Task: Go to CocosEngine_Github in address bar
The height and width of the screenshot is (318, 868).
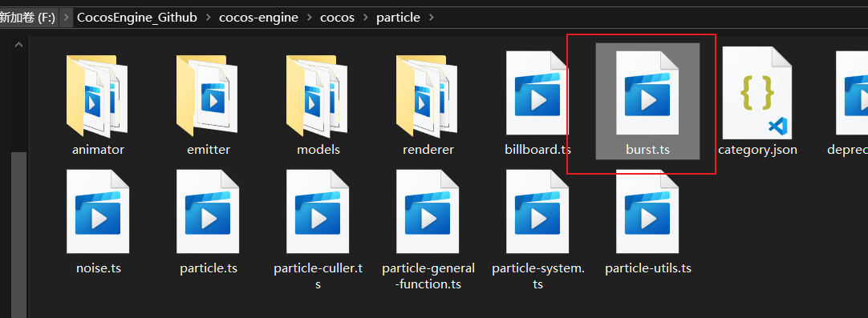Action: click(x=136, y=18)
